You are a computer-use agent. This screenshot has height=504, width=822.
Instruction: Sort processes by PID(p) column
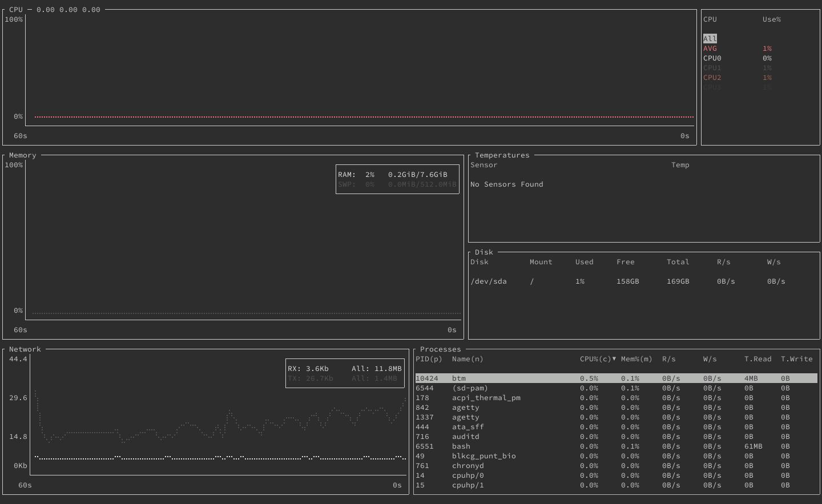tap(429, 359)
